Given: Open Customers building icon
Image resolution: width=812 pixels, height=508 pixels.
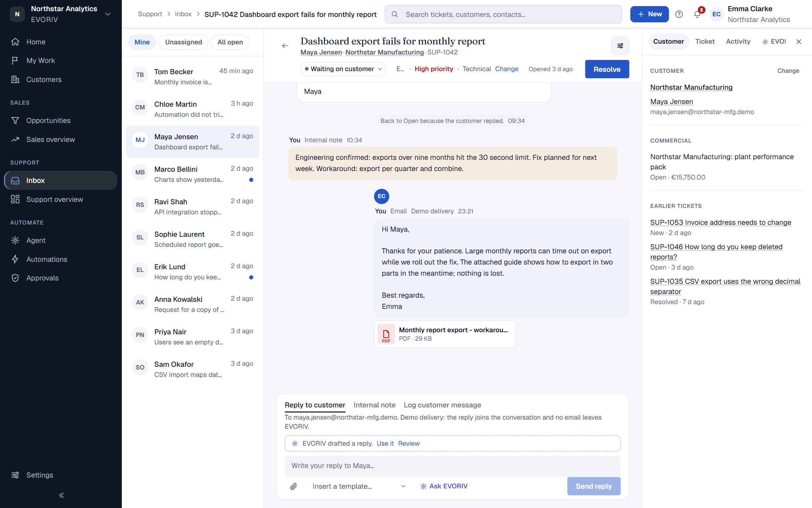Looking at the screenshot, I should click(x=15, y=80).
